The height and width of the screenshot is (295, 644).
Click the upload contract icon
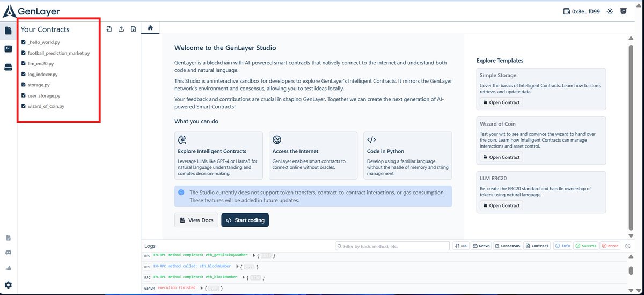pos(121,29)
